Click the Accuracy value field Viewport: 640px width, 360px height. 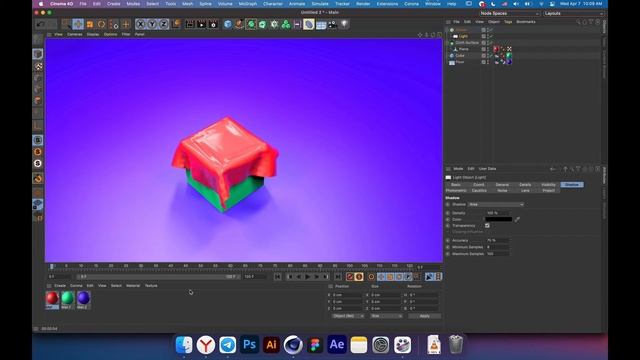click(x=497, y=240)
